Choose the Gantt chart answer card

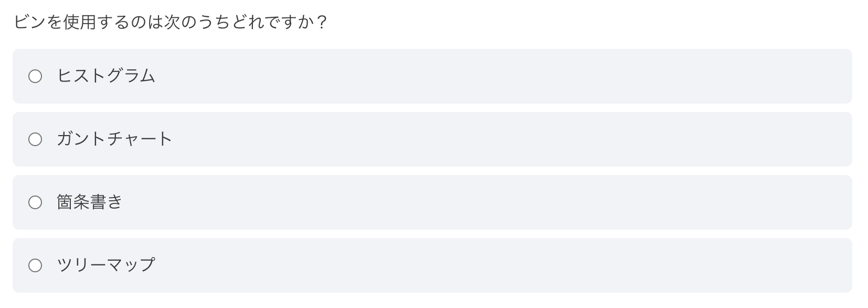(x=432, y=139)
